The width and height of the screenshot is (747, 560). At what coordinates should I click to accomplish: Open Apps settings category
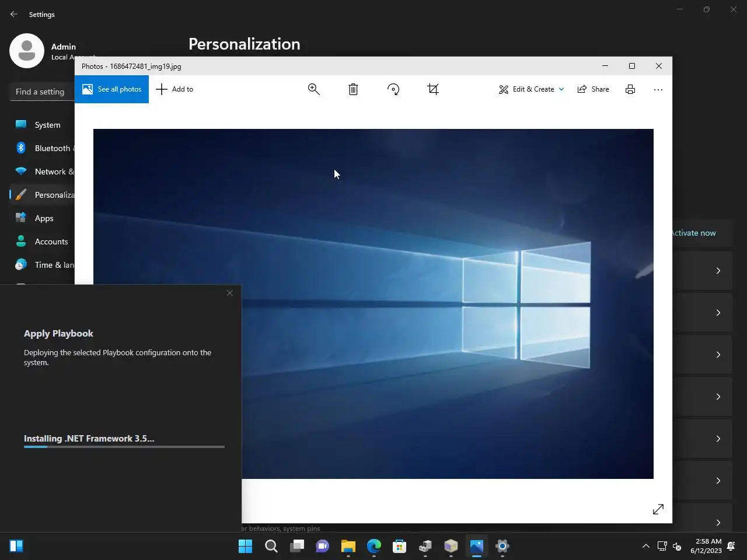pos(42,218)
